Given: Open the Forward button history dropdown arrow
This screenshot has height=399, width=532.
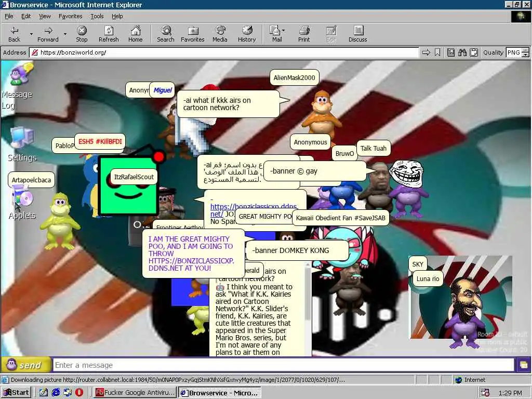Looking at the screenshot, I should tap(65, 34).
